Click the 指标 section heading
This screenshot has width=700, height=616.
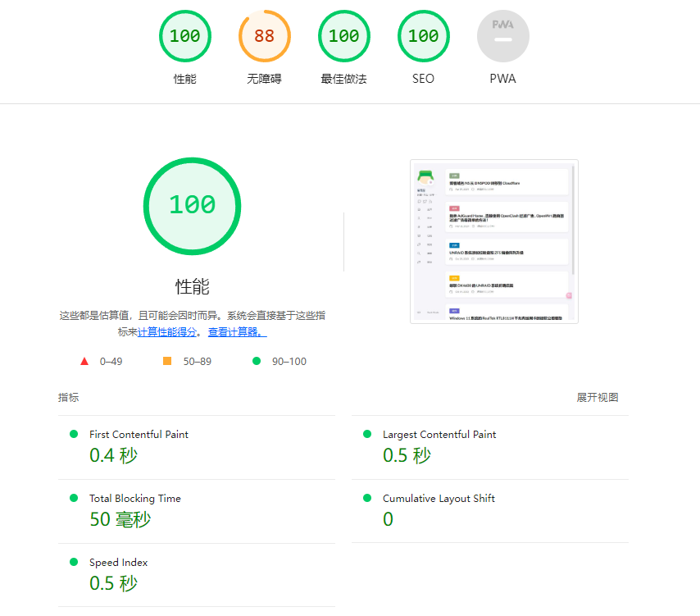coord(69,397)
